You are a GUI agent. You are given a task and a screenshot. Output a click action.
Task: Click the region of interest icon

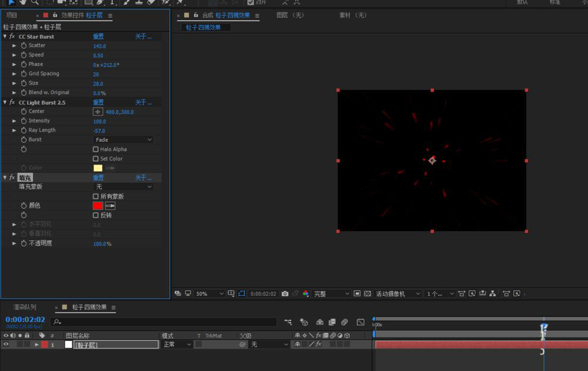coord(357,293)
